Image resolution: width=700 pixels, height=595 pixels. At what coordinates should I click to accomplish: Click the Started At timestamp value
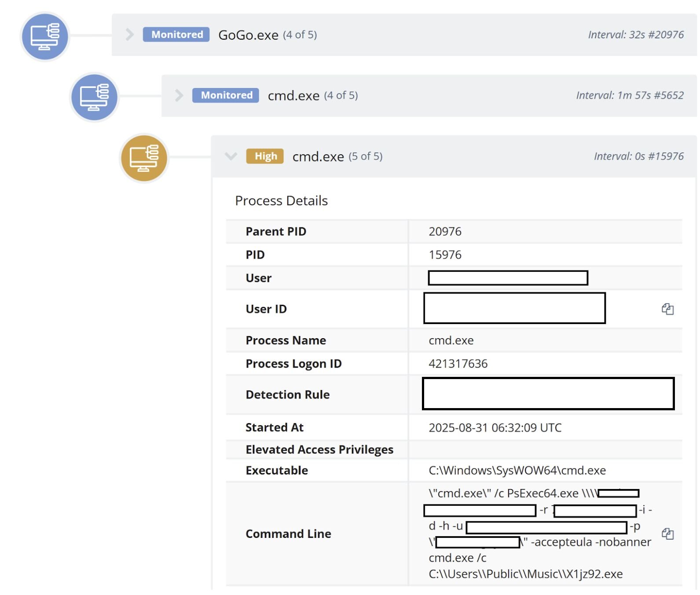click(x=495, y=428)
